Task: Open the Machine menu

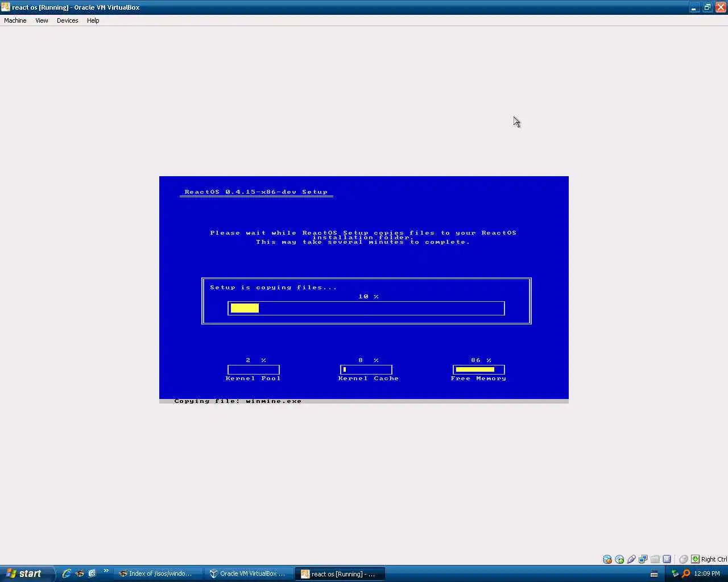Action: click(x=15, y=20)
